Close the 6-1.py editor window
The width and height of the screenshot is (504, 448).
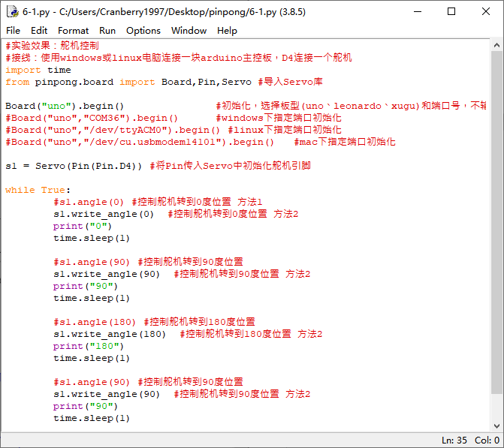coord(486,12)
